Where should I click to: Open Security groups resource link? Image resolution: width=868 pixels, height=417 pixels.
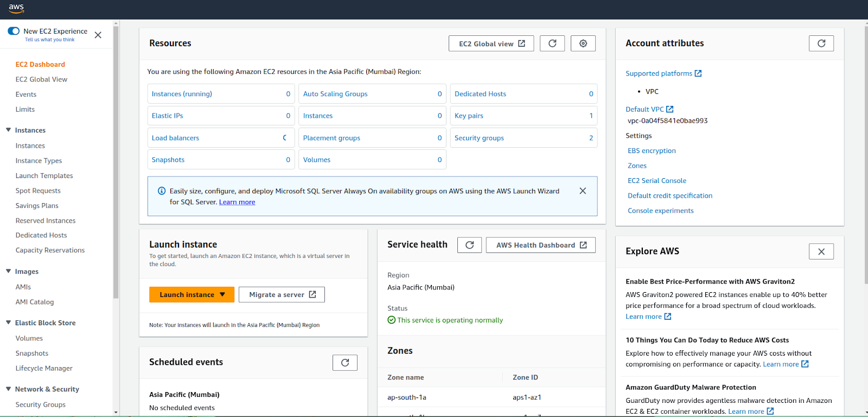(x=479, y=138)
